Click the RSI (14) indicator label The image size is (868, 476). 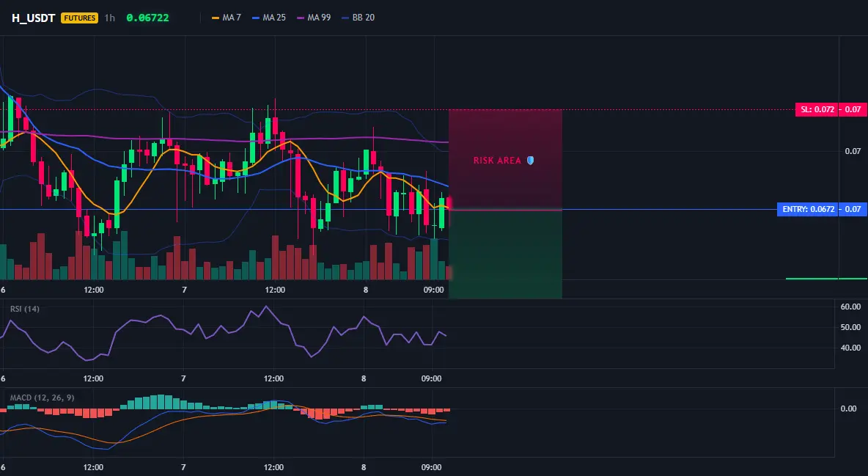pyautogui.click(x=25, y=309)
